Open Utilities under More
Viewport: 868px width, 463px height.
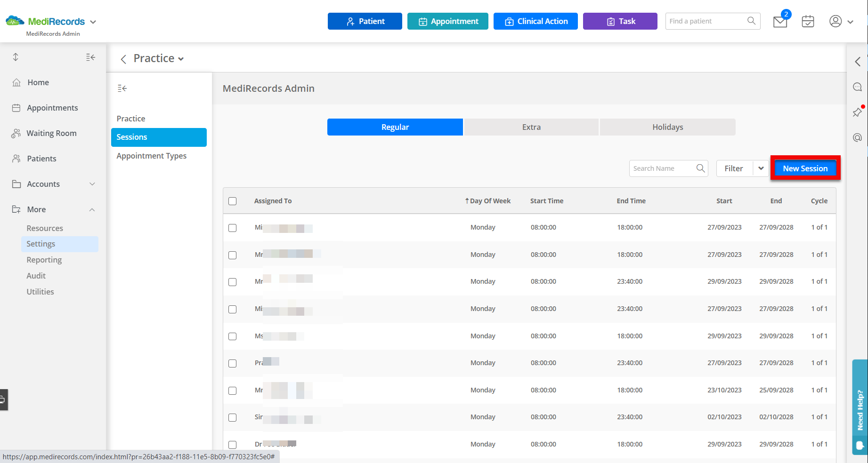coord(41,292)
